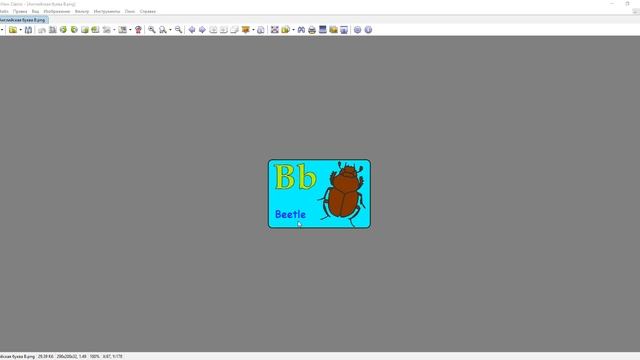
Task: Open the Изображение menu
Action: pyautogui.click(x=57, y=11)
